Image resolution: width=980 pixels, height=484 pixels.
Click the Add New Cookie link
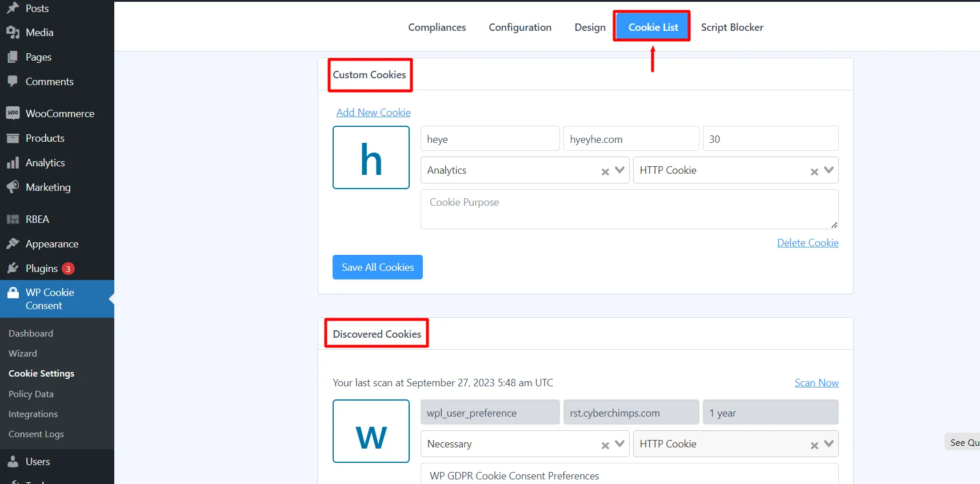point(373,113)
